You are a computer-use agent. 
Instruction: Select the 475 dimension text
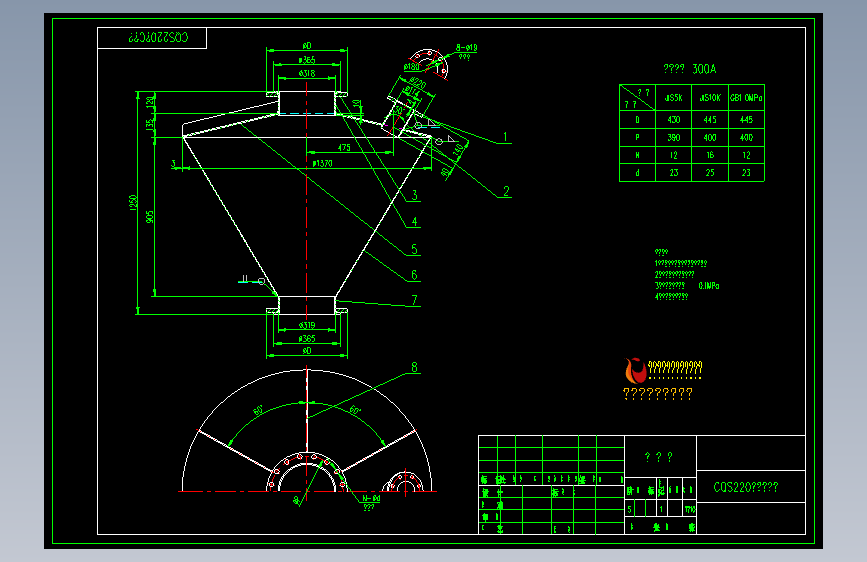344,148
